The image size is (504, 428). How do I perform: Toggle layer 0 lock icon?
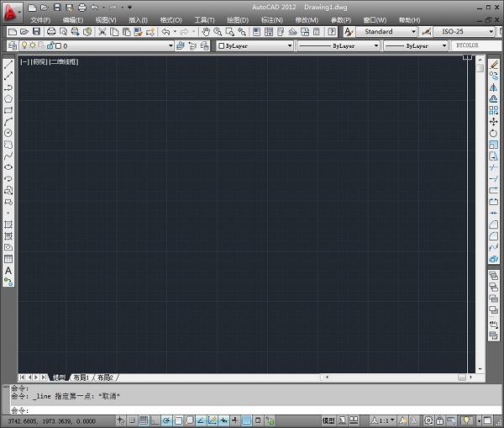50,45
